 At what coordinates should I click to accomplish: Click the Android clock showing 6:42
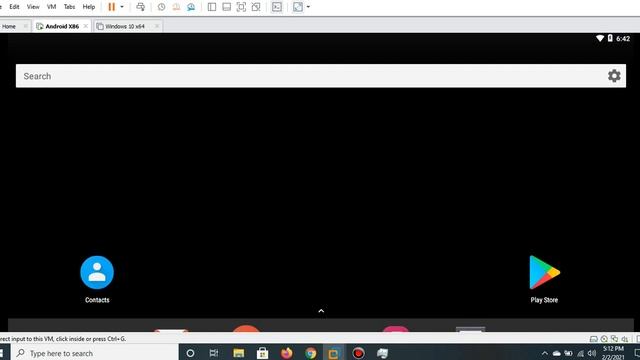coord(623,39)
